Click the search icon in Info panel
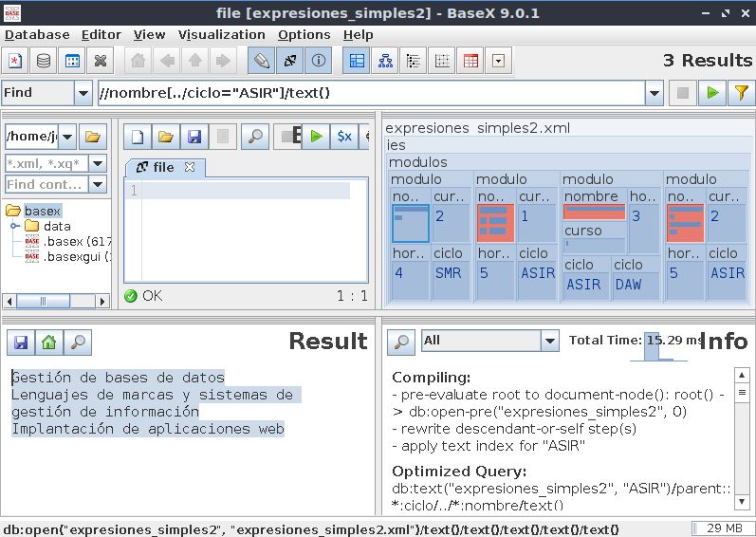756x537 pixels. pos(401,342)
